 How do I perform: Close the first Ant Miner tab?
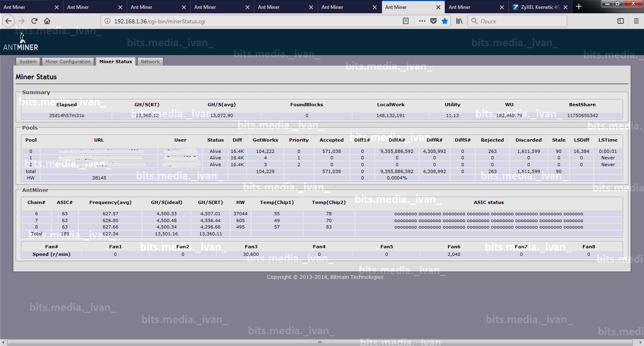click(57, 7)
